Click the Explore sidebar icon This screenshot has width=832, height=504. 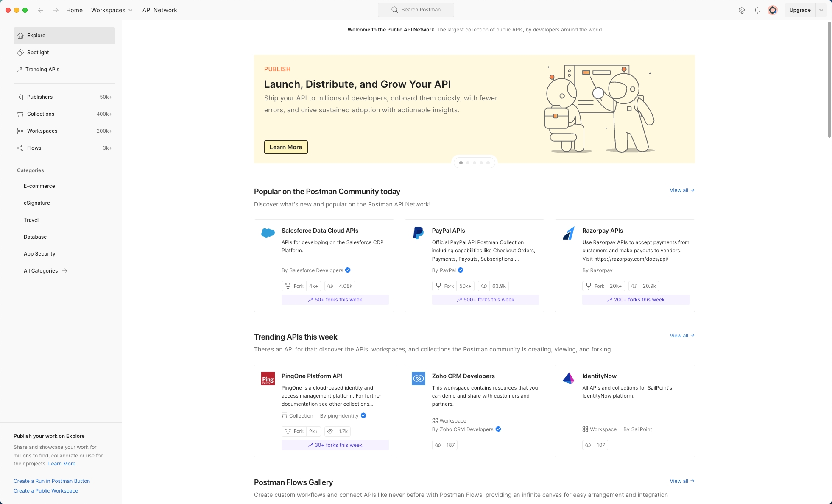point(20,36)
